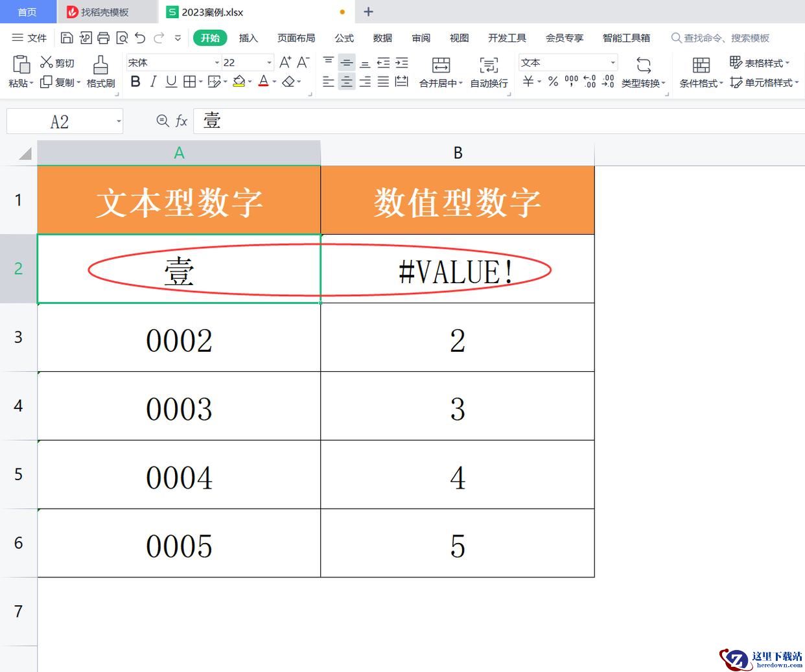The height and width of the screenshot is (672, 805).
Task: Switch to the 公式 Formulas tab
Action: [344, 38]
